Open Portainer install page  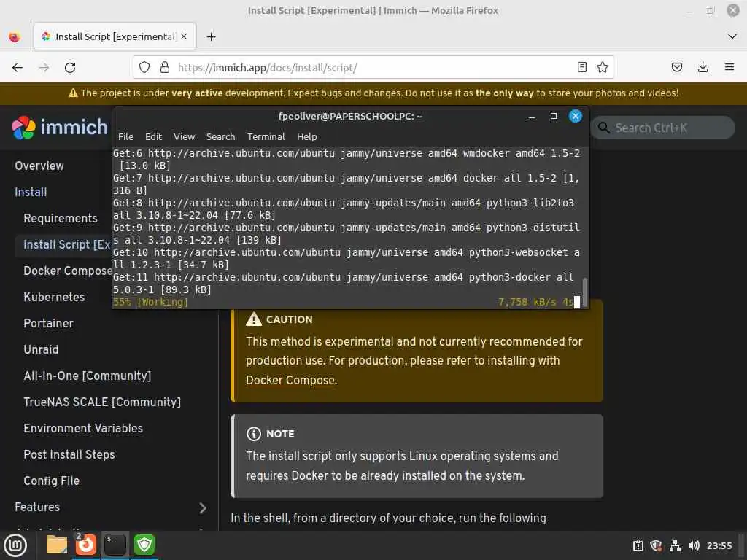click(x=49, y=323)
